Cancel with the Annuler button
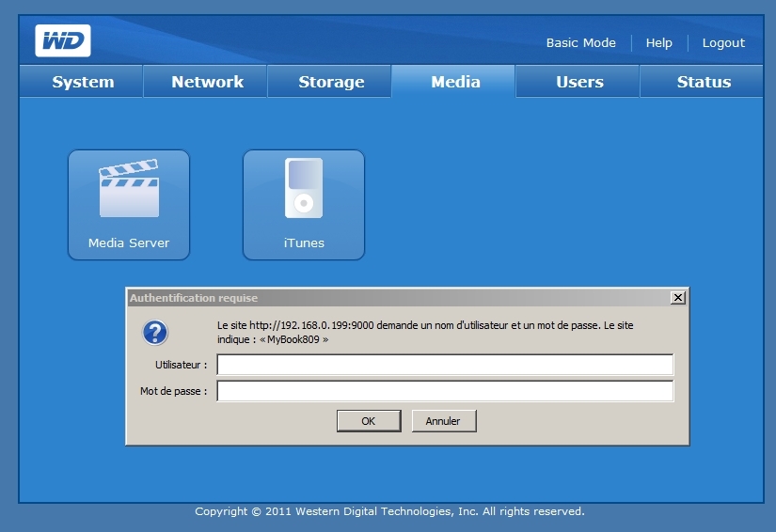 [x=444, y=421]
